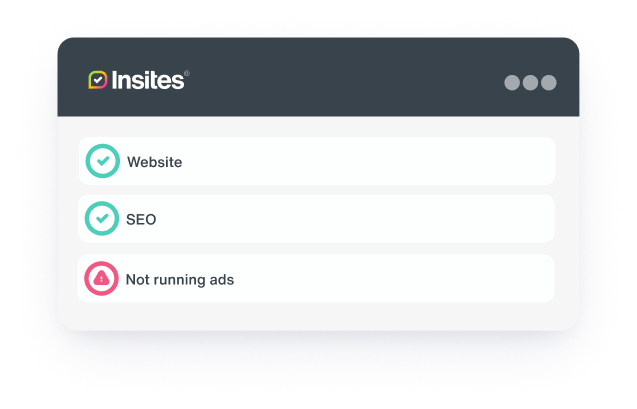Select the Not running ads label
The height and width of the screenshot is (409, 637).
180,280
